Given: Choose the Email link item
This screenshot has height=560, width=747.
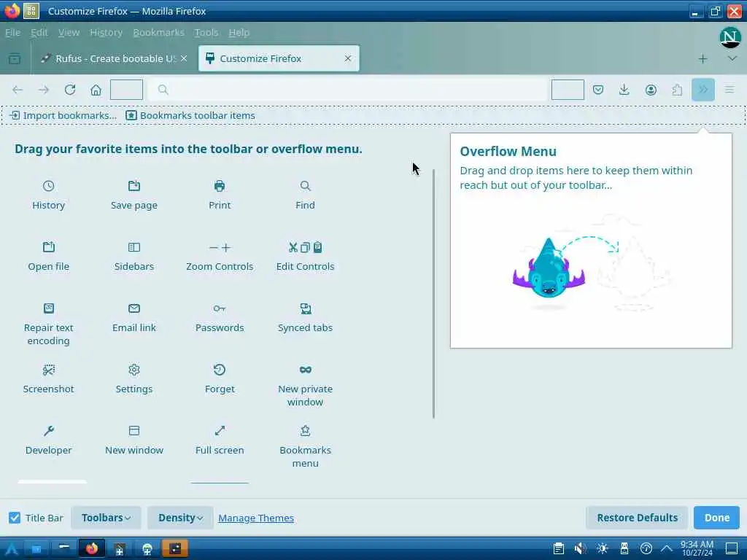Looking at the screenshot, I should [134, 318].
